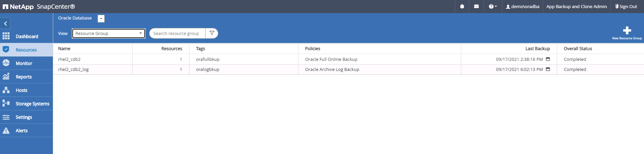Click the demo\oradba user account
The image size is (644, 154).
[523, 6]
